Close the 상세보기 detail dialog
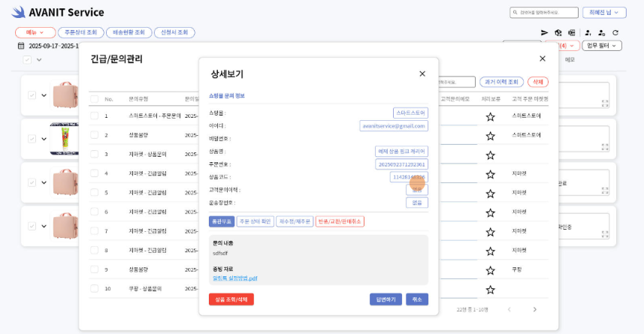644x334 pixels. coord(422,74)
